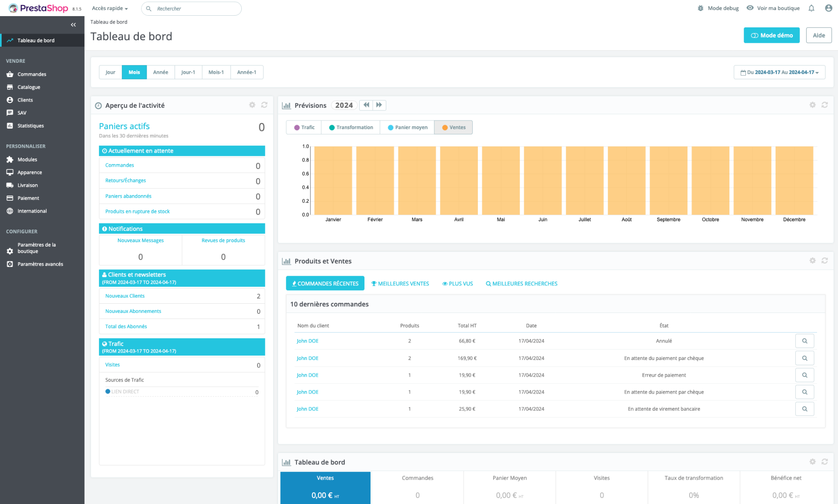
Task: Open Commandes in the sidebar menu
Action: (31, 74)
